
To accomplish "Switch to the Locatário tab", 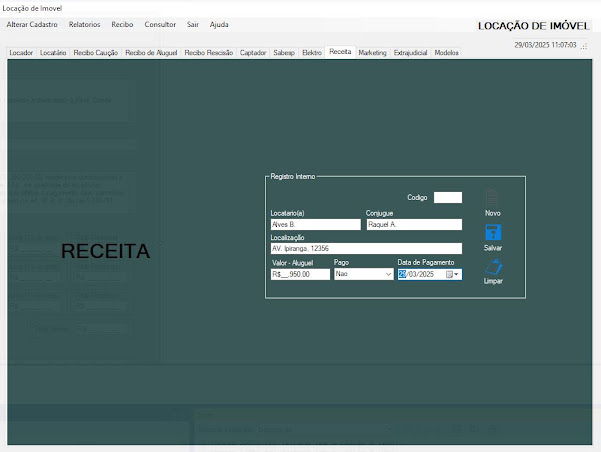I will click(x=53, y=53).
